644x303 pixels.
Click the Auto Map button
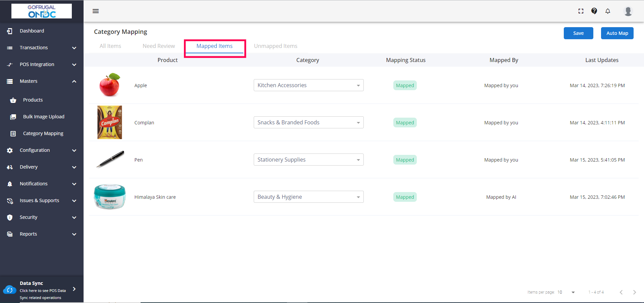617,33
